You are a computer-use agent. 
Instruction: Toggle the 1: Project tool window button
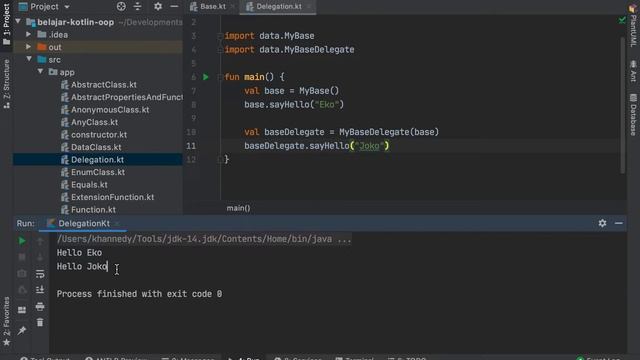tap(6, 24)
